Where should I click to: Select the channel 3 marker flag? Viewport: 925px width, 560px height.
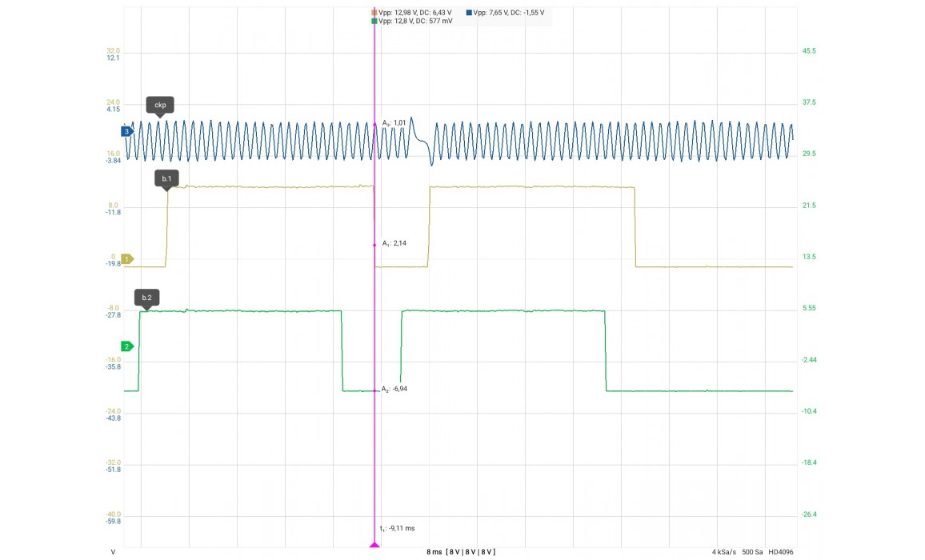[126, 131]
